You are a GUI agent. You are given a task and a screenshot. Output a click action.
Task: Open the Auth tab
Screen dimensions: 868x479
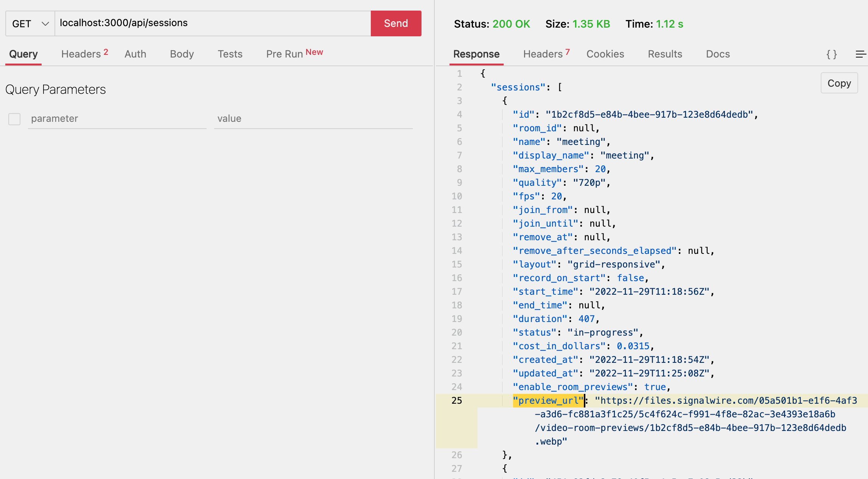(x=135, y=54)
